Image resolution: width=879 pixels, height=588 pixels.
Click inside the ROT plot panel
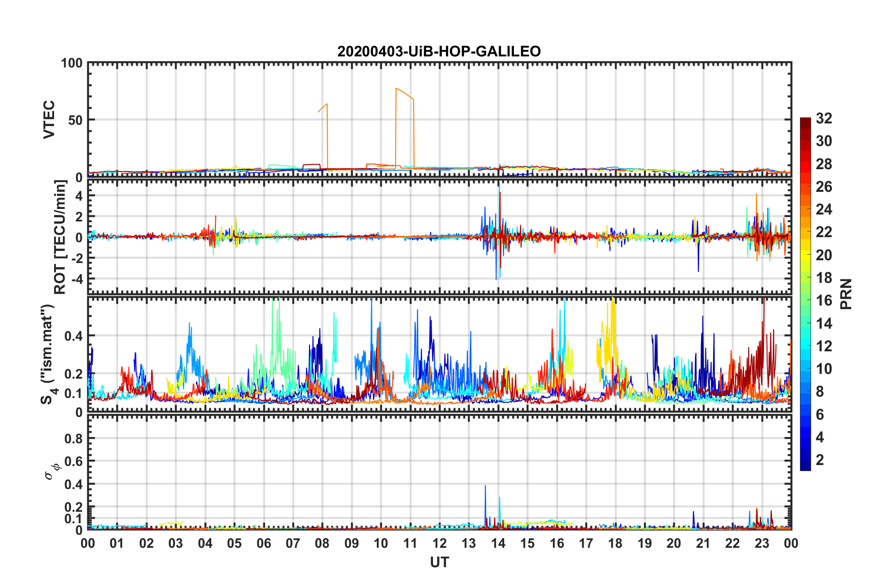coord(439,237)
